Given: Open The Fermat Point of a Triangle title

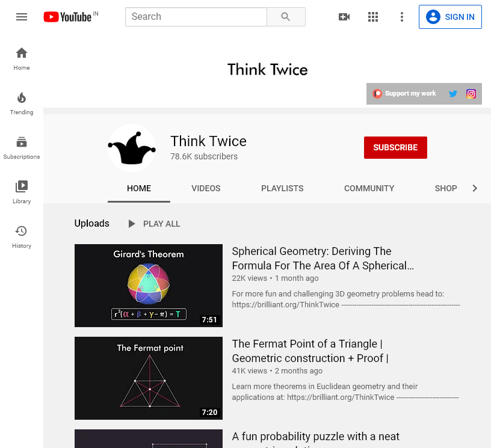Looking at the screenshot, I should pos(310,351).
